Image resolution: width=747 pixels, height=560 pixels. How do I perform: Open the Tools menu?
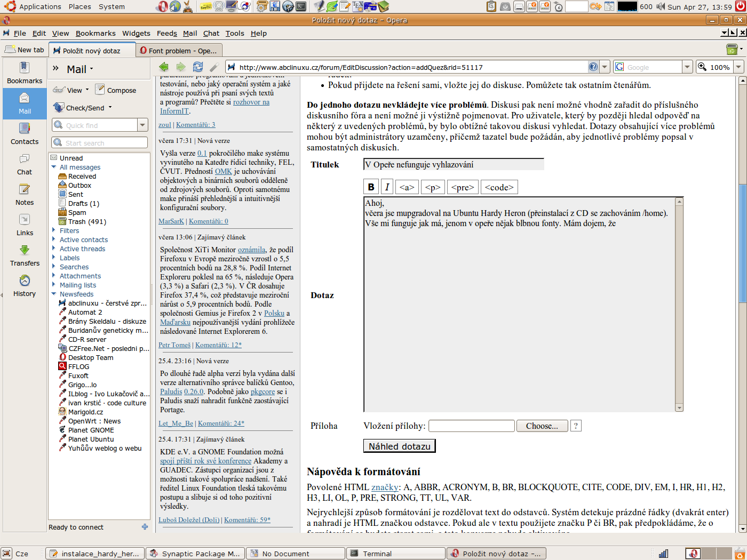[x=235, y=33]
